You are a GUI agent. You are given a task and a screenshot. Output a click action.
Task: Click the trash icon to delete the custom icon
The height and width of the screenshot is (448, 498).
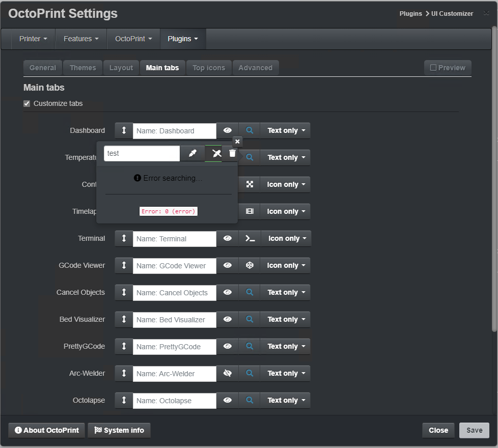(232, 153)
